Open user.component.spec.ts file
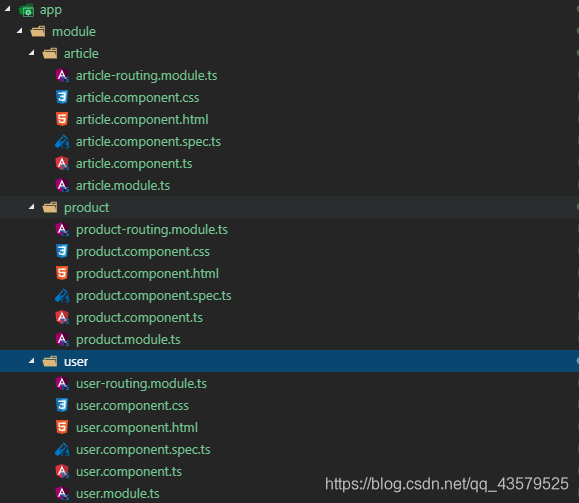 click(x=143, y=450)
